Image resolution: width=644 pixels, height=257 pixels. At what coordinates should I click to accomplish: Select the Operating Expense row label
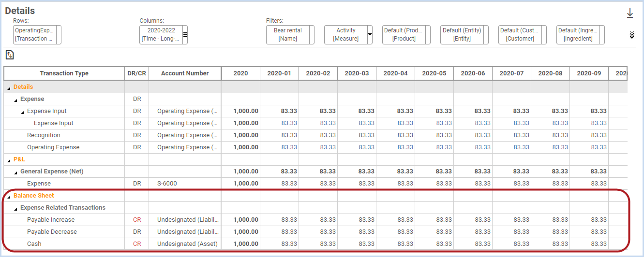[53, 147]
